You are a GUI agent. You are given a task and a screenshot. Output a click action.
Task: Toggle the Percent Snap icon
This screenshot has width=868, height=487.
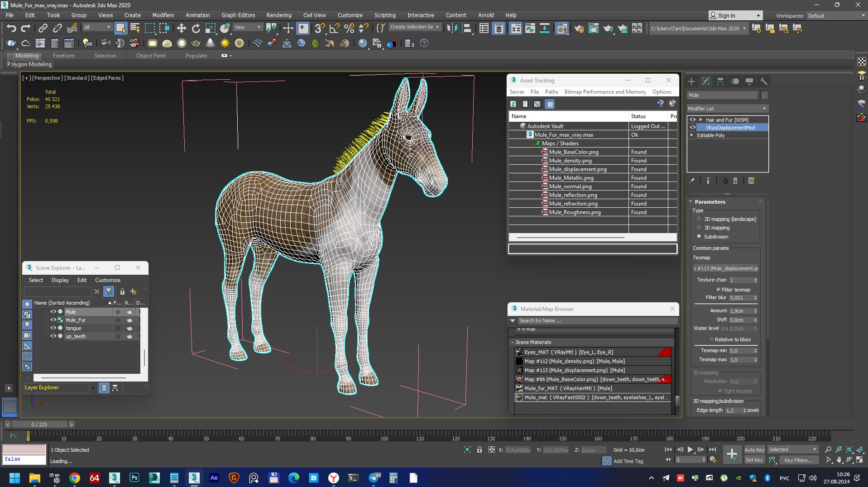tap(349, 29)
